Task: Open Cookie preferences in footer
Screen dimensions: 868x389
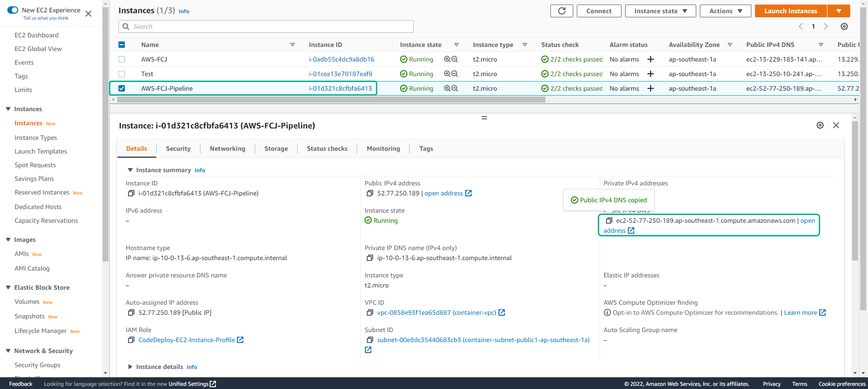Action: point(842,384)
